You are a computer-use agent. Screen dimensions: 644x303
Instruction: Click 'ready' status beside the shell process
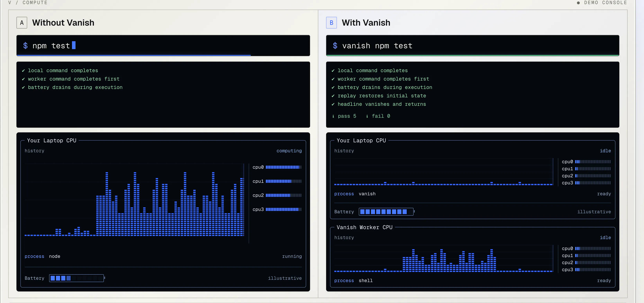pos(604,281)
